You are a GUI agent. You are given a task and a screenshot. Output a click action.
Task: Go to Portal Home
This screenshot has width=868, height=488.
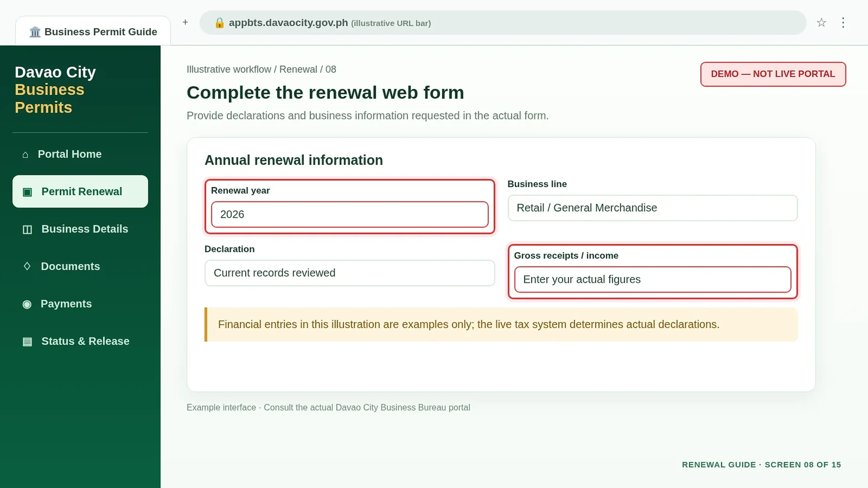pyautogui.click(x=80, y=154)
